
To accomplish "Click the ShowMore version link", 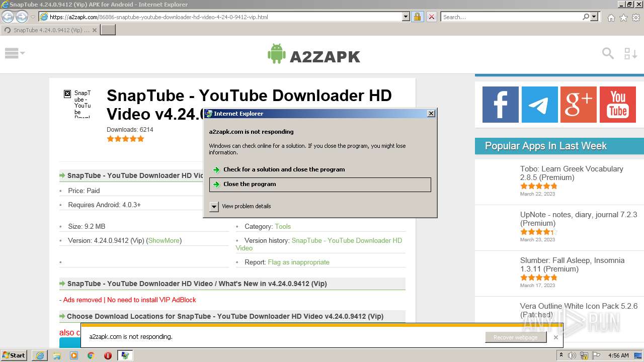I will tap(164, 240).
